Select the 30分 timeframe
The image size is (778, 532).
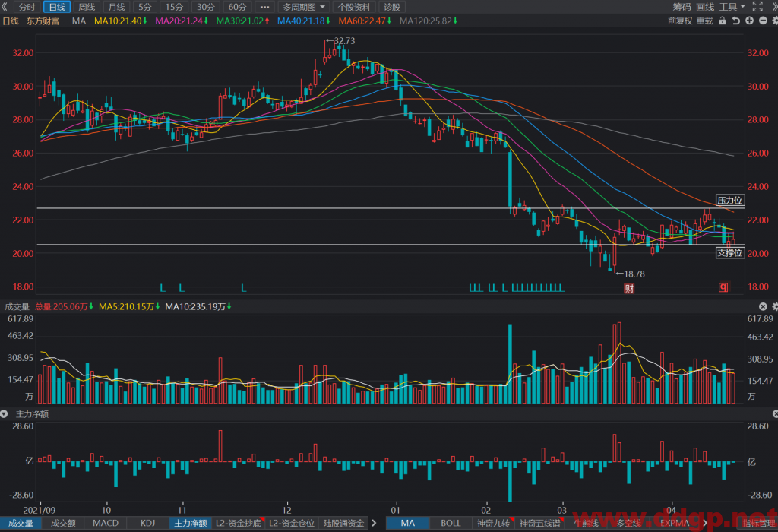pos(205,7)
